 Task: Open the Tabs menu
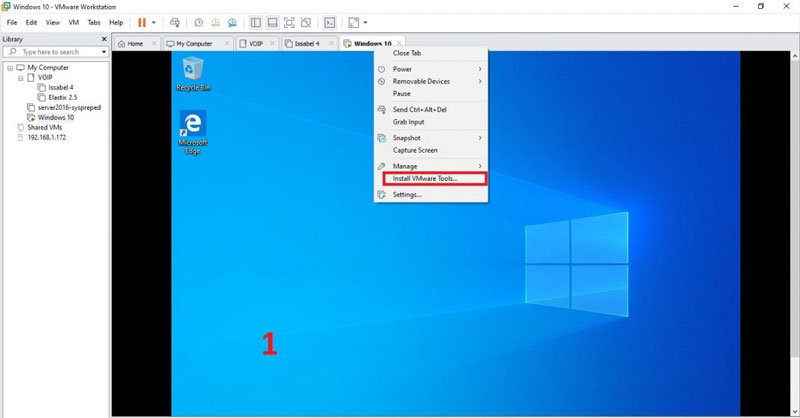point(94,22)
